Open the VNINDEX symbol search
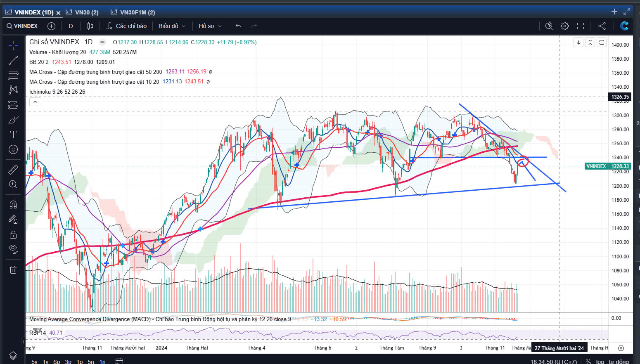The image size is (640, 364). click(22, 26)
